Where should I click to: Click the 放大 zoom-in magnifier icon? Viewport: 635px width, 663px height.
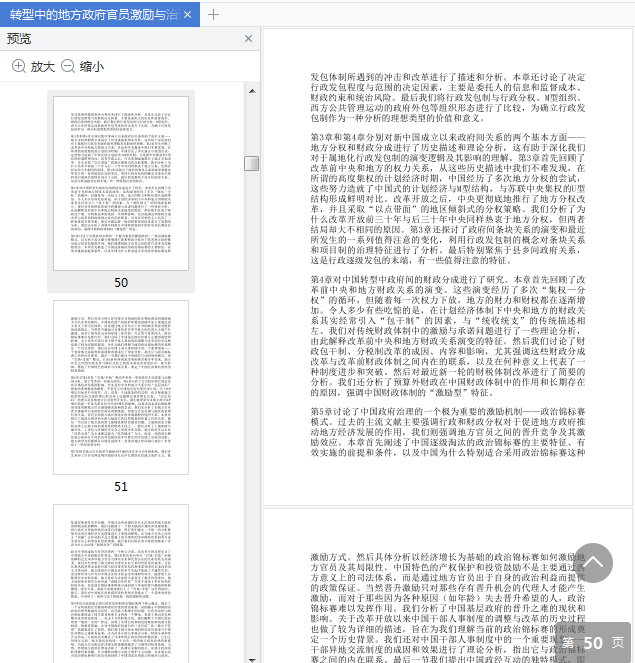[x=19, y=66]
